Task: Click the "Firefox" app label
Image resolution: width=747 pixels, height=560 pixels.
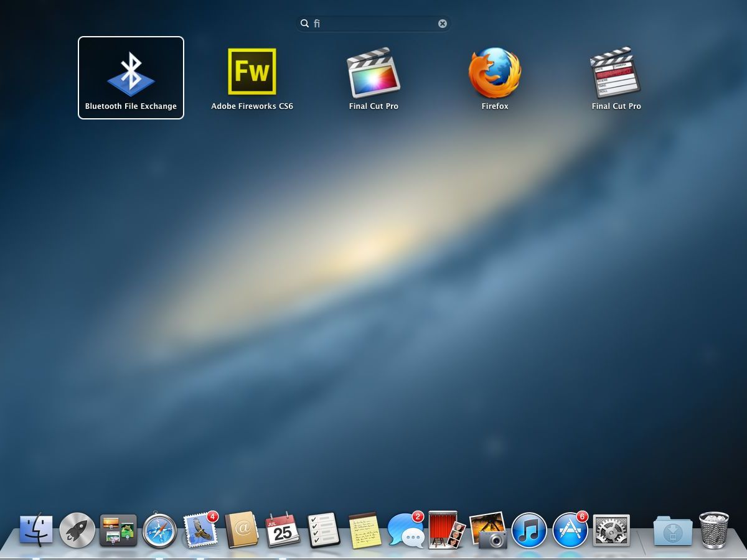Action: [x=495, y=106]
